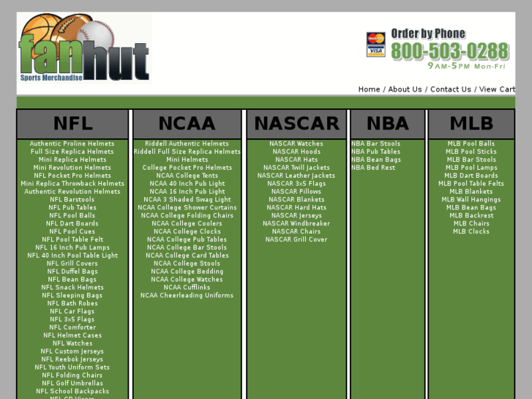Browse NCAA College Coolers
The image size is (532, 399).
tap(187, 223)
